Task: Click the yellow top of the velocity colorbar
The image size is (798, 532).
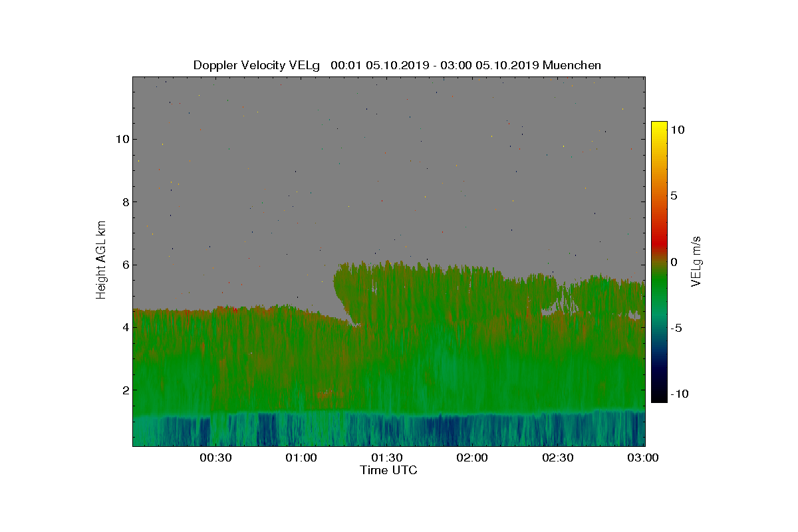Action: tap(659, 126)
